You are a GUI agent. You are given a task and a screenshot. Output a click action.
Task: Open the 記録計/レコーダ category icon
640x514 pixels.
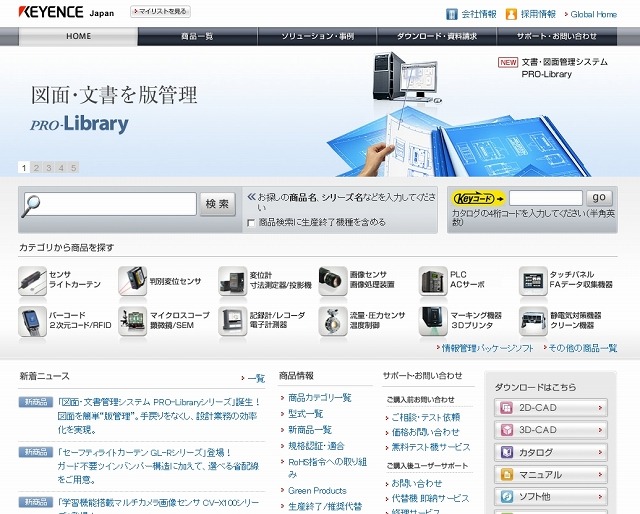click(x=232, y=321)
